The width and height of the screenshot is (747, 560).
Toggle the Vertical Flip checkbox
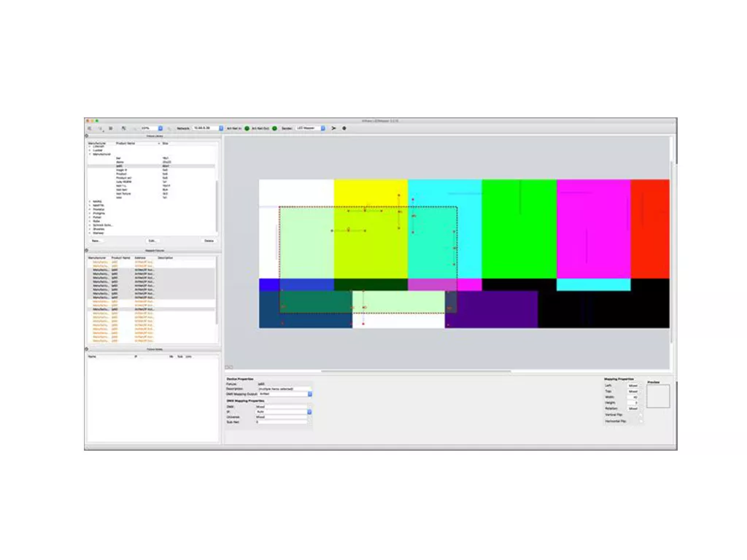640,415
